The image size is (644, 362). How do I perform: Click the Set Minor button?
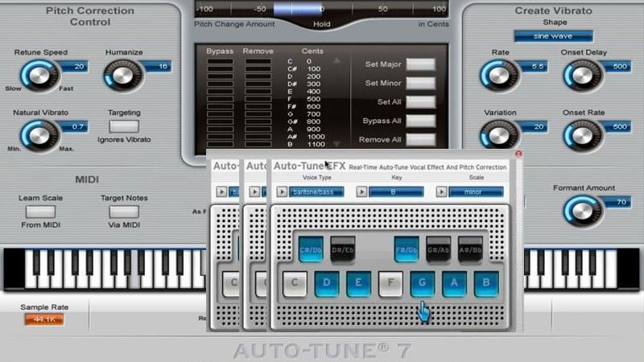click(421, 84)
